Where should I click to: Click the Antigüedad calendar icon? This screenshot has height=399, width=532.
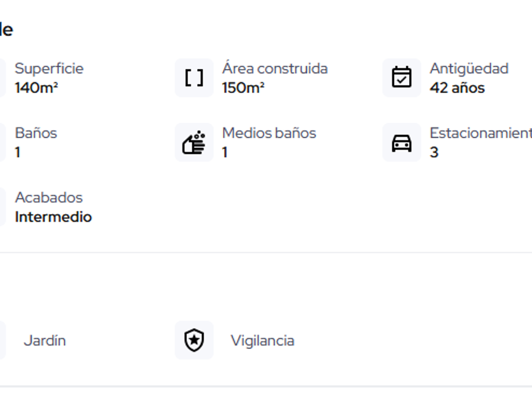(402, 78)
